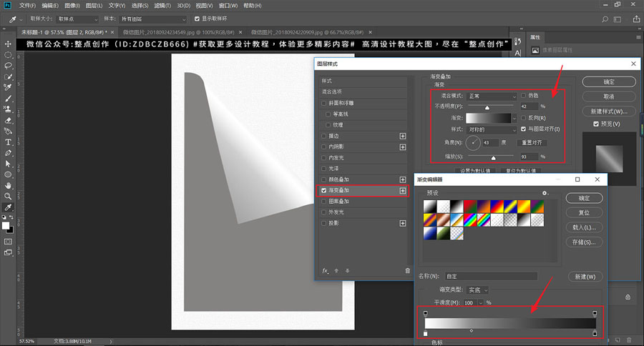The image size is (644, 346).
Task: Open the gradient presets gear menu
Action: click(545, 193)
